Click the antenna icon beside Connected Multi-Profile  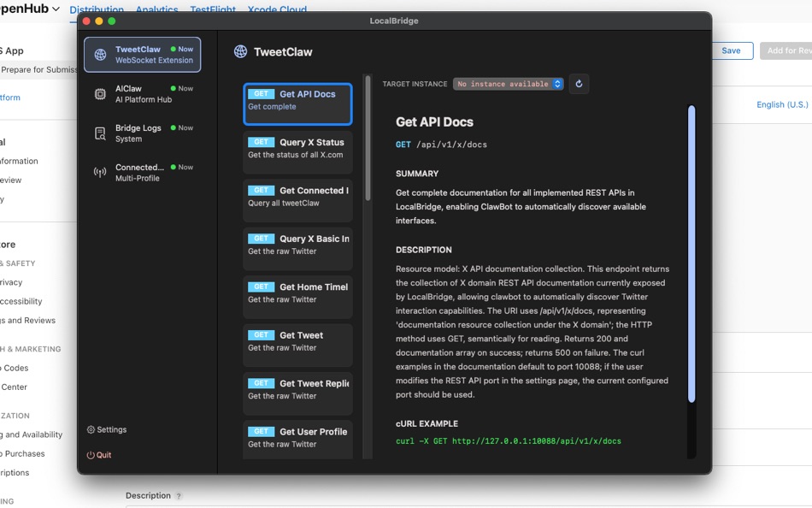(x=101, y=172)
